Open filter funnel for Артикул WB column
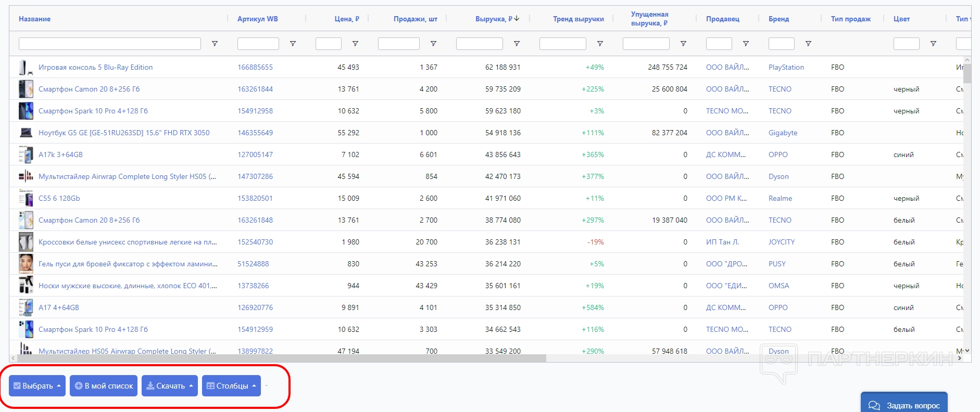Screen dimensions: 980x412 point(293,44)
